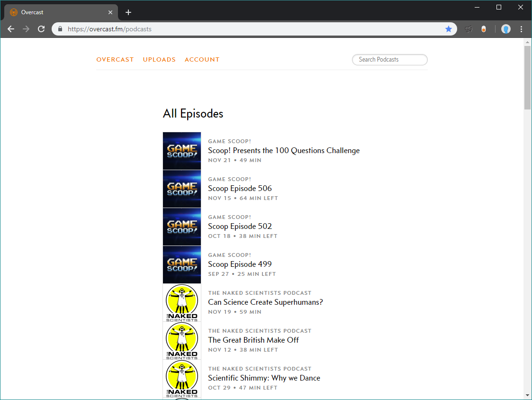Click the SEP 27 • 25 MIN LEFT text
The image size is (532, 400).
tap(242, 274)
